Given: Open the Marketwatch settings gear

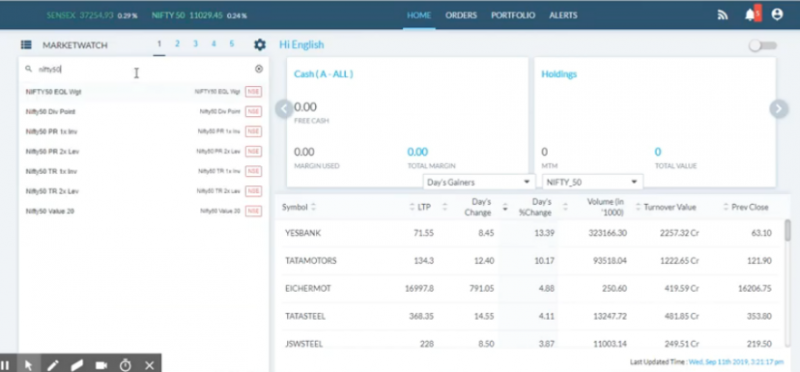Looking at the screenshot, I should 260,45.
